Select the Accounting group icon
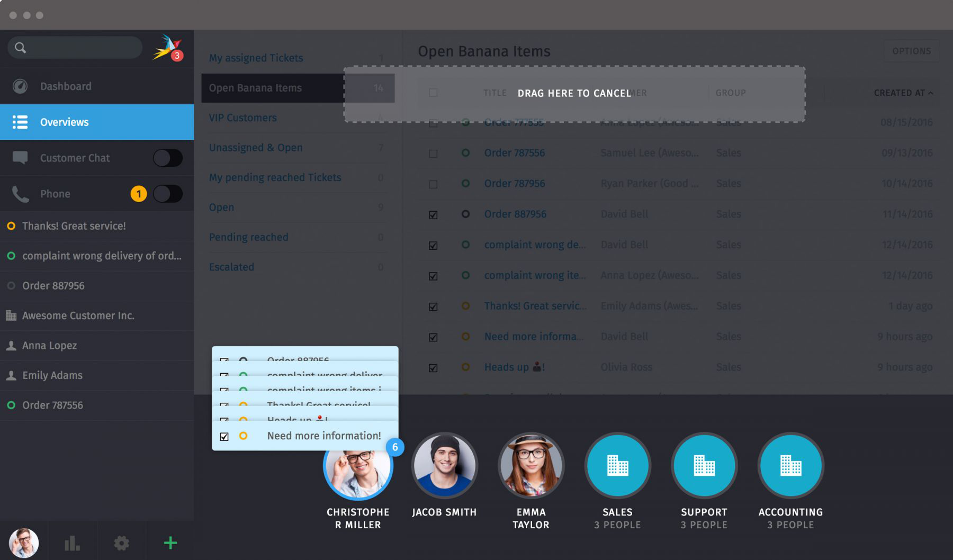The image size is (953, 560). tap(790, 466)
